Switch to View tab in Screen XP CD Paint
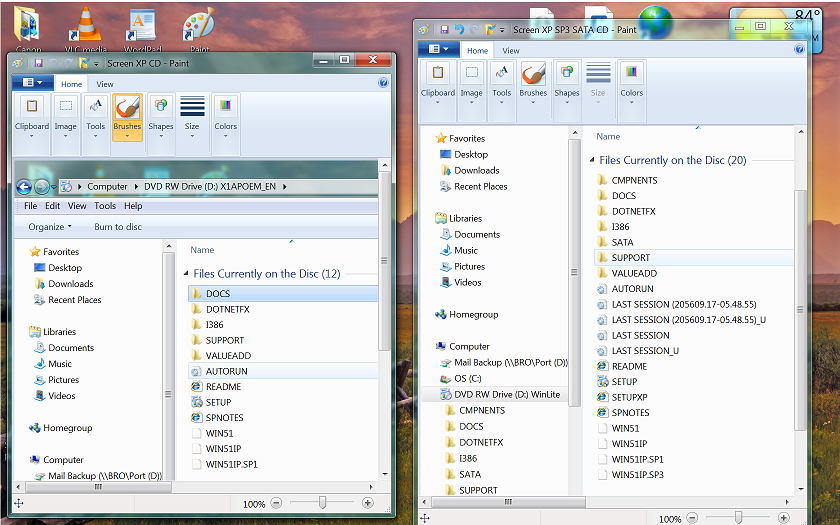This screenshot has height=525, width=840. (105, 84)
